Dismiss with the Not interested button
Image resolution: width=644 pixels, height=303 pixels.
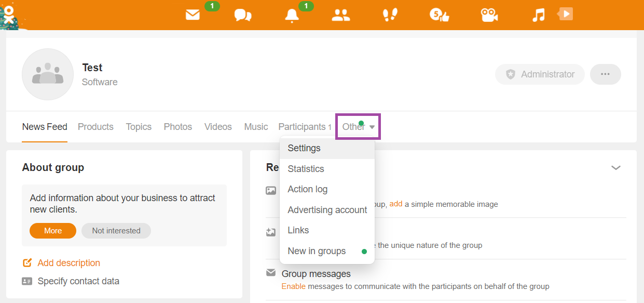point(116,231)
